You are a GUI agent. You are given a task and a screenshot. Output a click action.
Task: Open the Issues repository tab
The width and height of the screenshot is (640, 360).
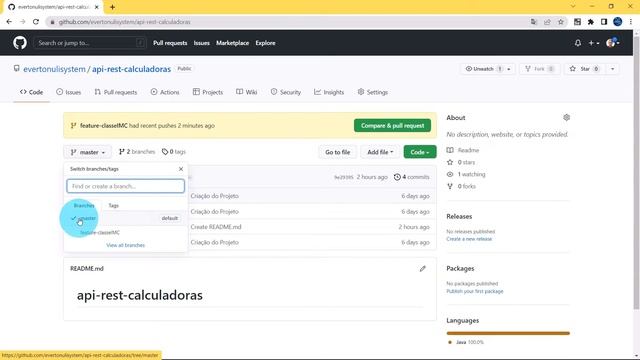(69, 92)
